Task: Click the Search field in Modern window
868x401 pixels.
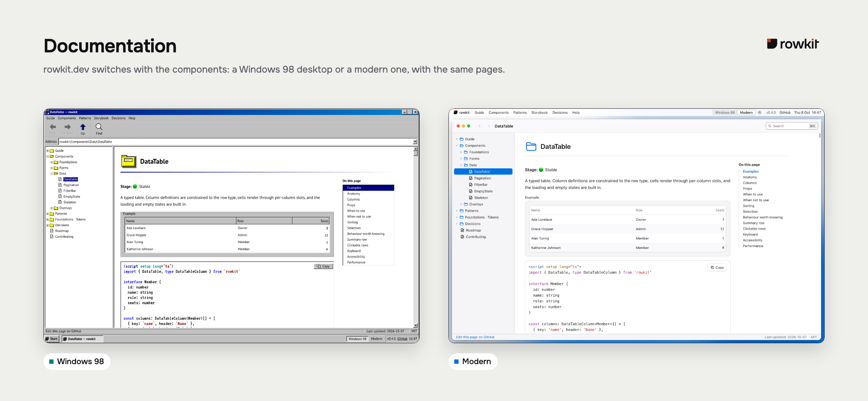Action: click(792, 126)
